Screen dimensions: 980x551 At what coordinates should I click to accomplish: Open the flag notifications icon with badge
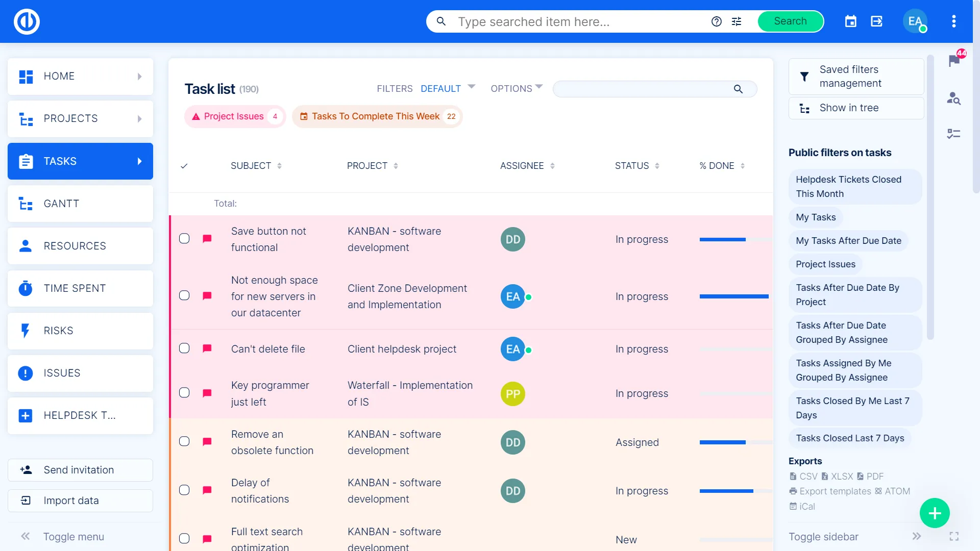[x=953, y=61]
